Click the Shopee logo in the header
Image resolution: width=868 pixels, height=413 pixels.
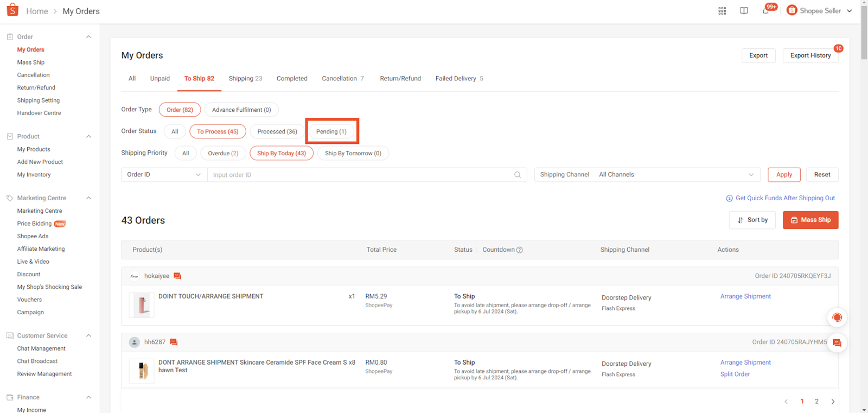coord(12,10)
